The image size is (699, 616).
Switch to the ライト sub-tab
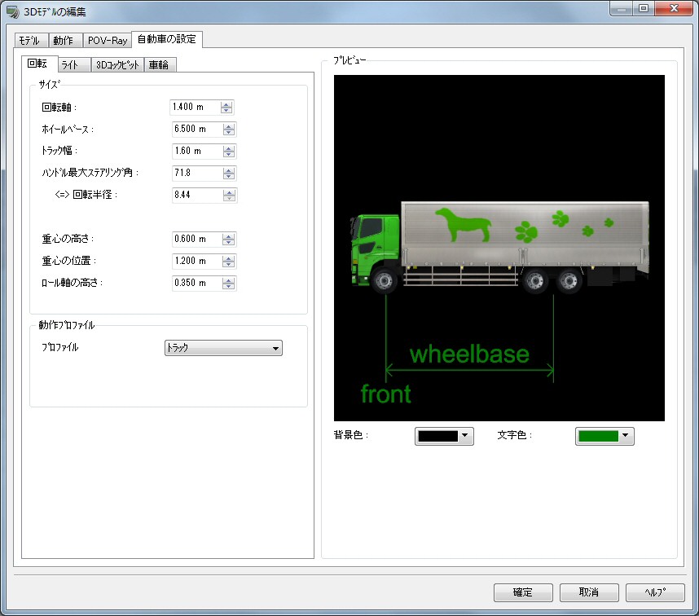tap(74, 65)
